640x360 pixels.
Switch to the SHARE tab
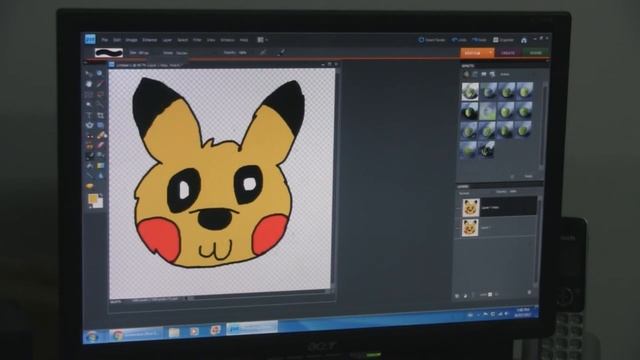tap(536, 53)
